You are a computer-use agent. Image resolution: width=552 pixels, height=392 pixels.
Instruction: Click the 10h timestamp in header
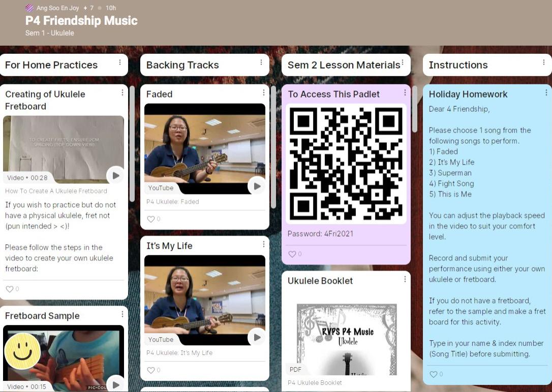[x=111, y=8]
